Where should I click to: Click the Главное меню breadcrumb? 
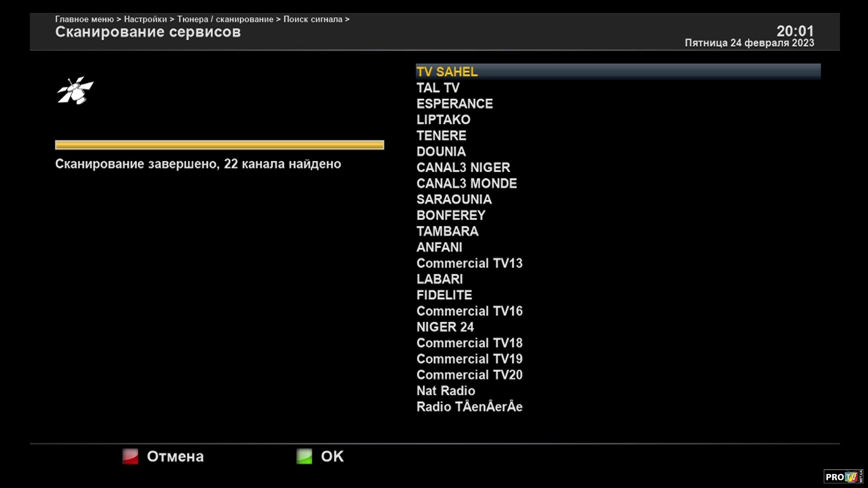click(84, 19)
